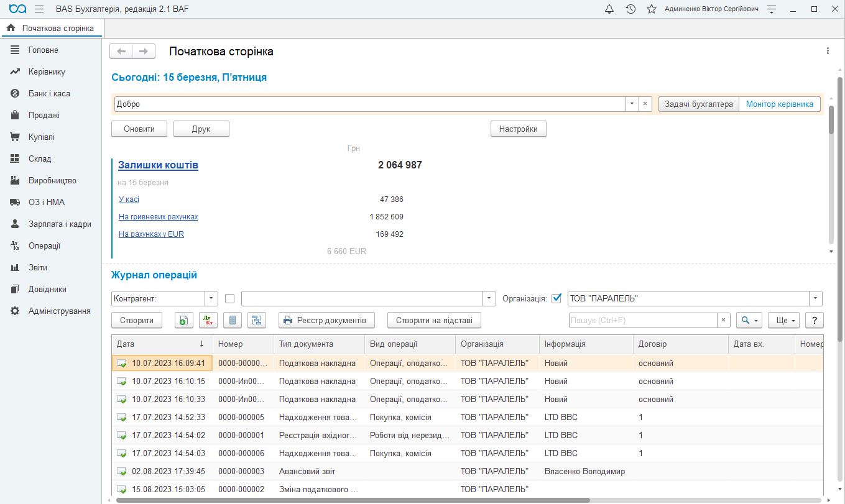Screen dimensions: 845x504
Task: Click the Дт/Кт postings icon in journal toolbar
Action: [208, 321]
